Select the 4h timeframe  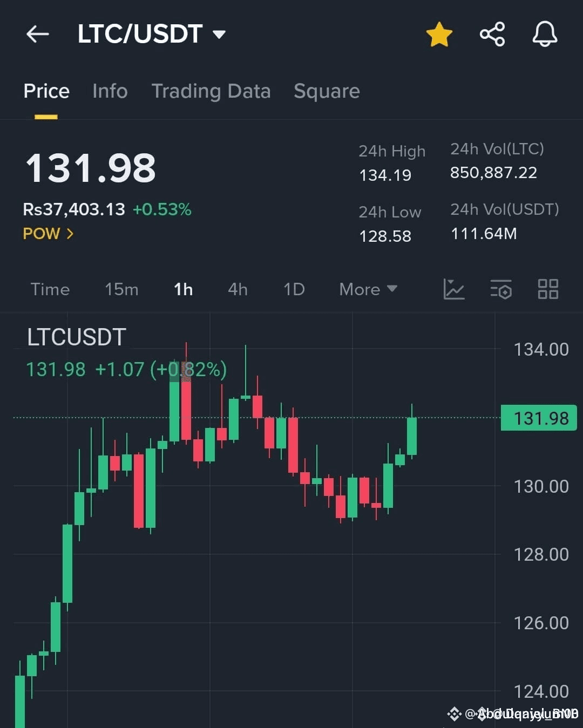click(238, 289)
